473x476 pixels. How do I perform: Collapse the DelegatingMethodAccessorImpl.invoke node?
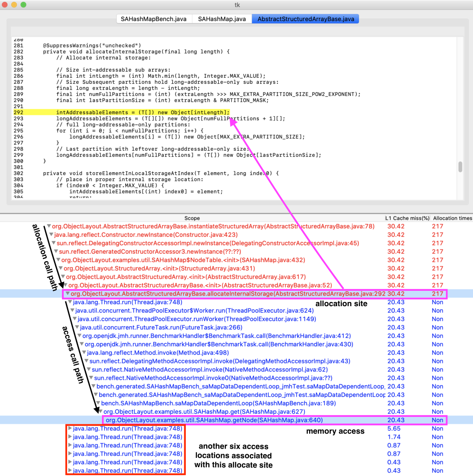pos(87,361)
